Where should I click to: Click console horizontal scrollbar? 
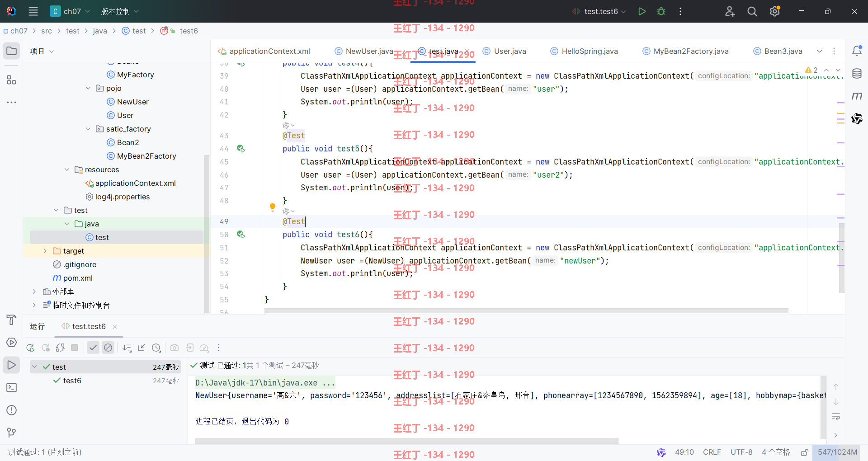pyautogui.click(x=407, y=441)
